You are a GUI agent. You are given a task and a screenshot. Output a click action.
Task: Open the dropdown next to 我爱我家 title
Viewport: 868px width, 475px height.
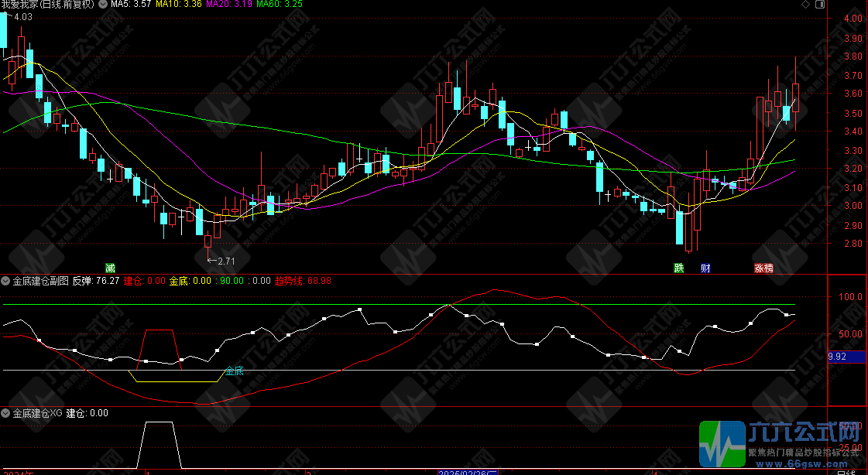102,5
